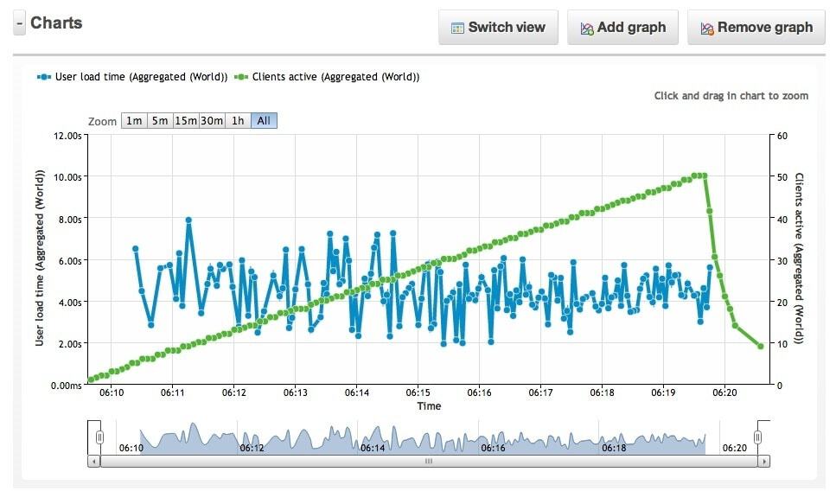Collapse the Charts panel with minus button

point(19,24)
